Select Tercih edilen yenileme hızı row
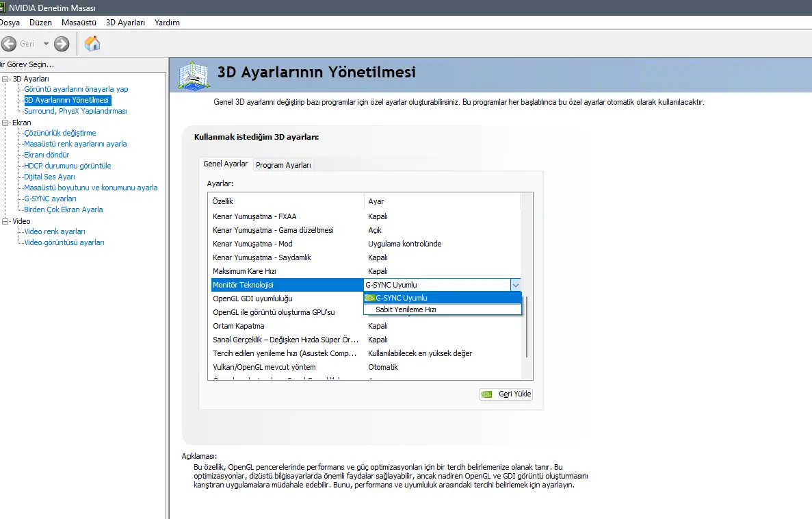 tap(365, 353)
